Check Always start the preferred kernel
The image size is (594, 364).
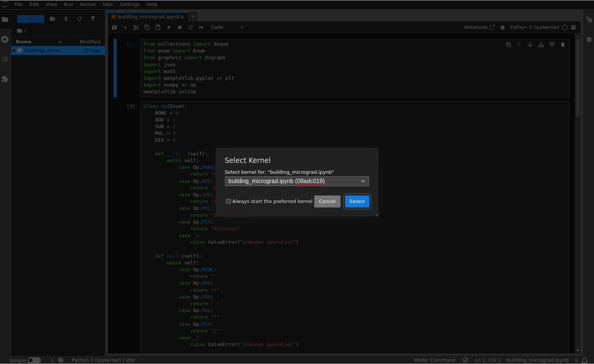point(228,201)
